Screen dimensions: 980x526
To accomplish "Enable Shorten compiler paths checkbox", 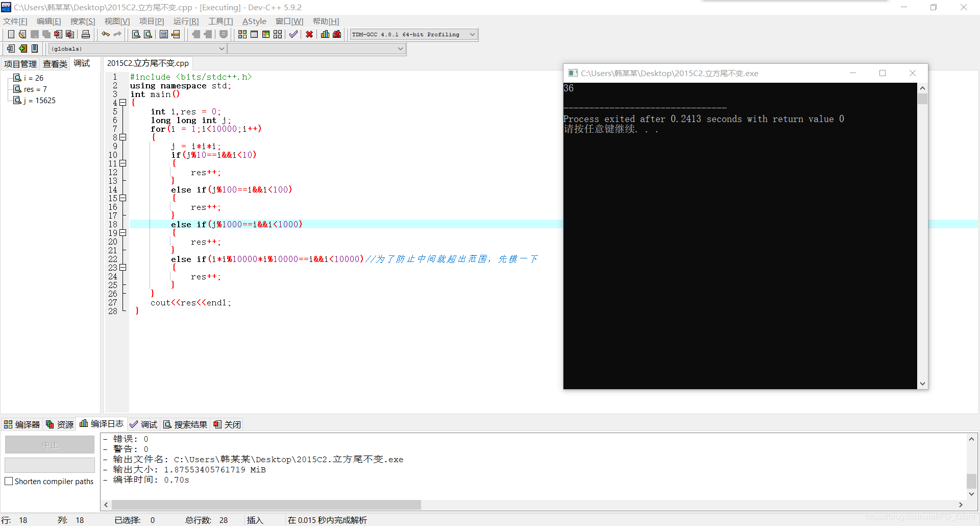I will [x=9, y=481].
